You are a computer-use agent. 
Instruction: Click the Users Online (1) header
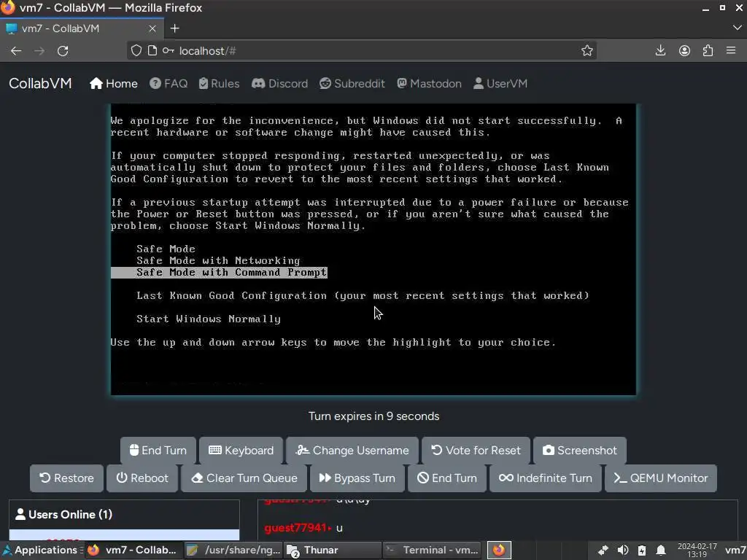(x=124, y=515)
